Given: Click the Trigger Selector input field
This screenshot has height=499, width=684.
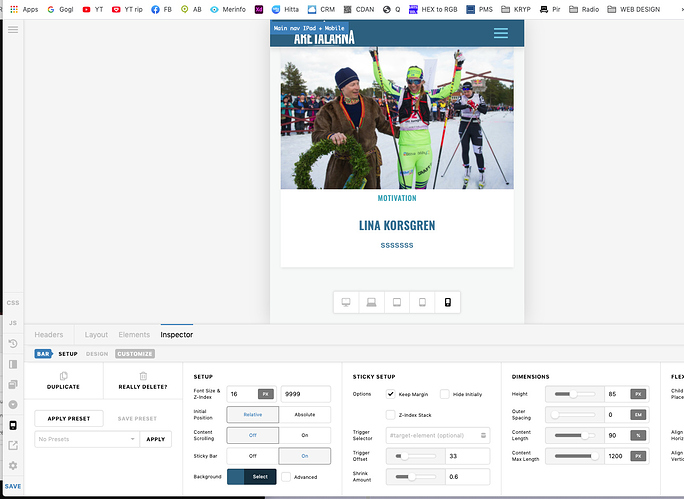Looking at the screenshot, I should [x=438, y=435].
